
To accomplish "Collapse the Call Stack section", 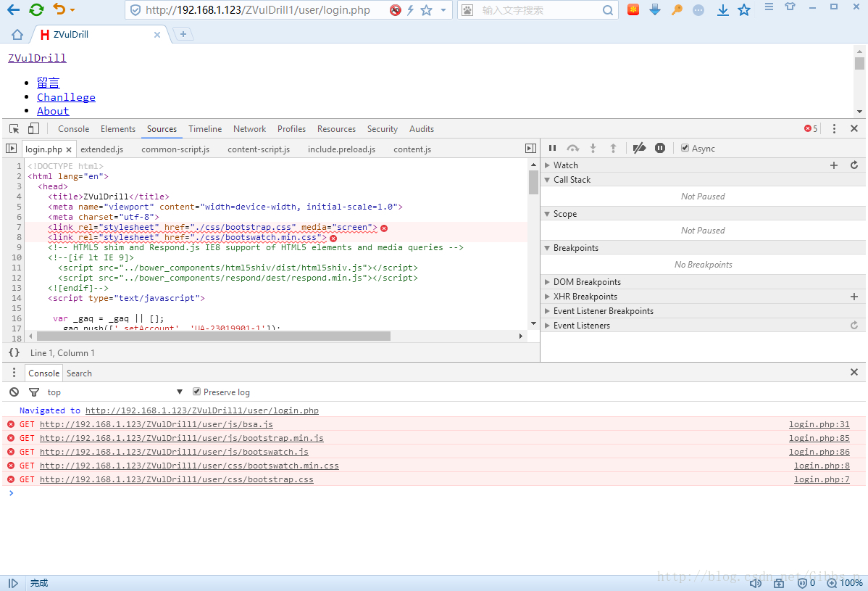I will click(x=547, y=179).
